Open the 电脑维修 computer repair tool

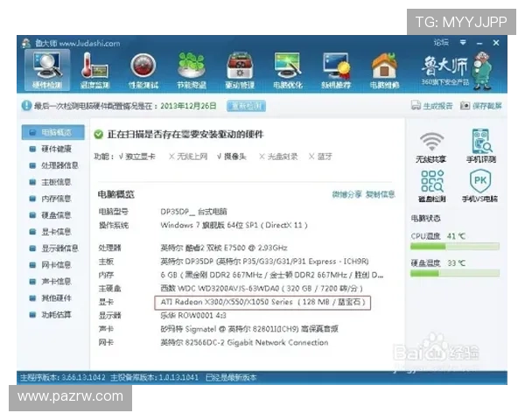pyautogui.click(x=384, y=70)
